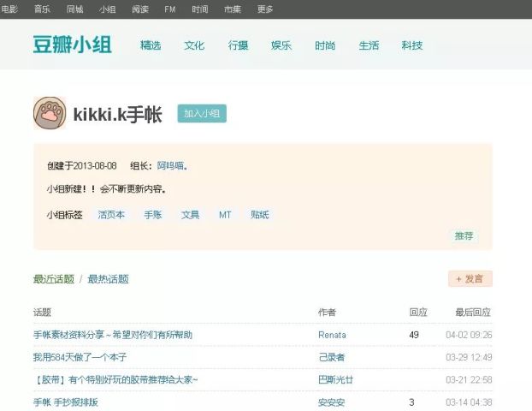532x411 pixels.
Task: Open author Renata profile
Action: pyautogui.click(x=332, y=335)
